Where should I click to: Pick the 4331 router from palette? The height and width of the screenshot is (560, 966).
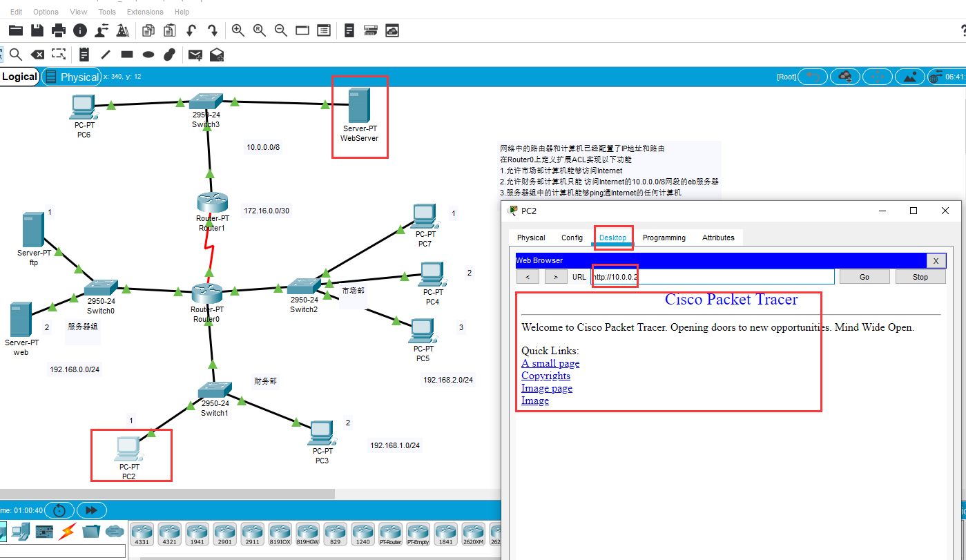coord(142,534)
